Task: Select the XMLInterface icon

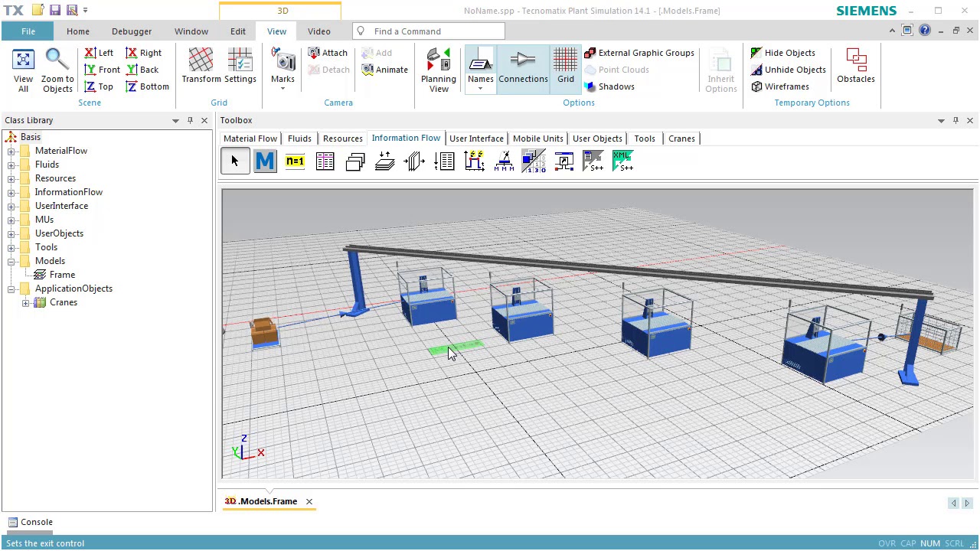Action: point(623,161)
